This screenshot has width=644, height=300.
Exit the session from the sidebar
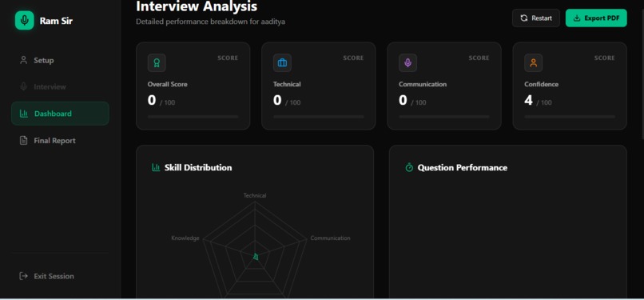click(x=61, y=276)
